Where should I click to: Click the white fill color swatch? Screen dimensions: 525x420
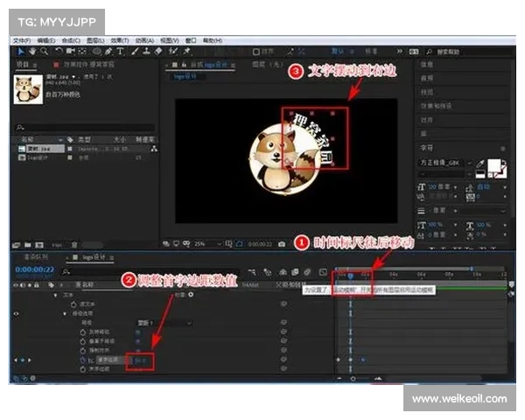pos(493,165)
